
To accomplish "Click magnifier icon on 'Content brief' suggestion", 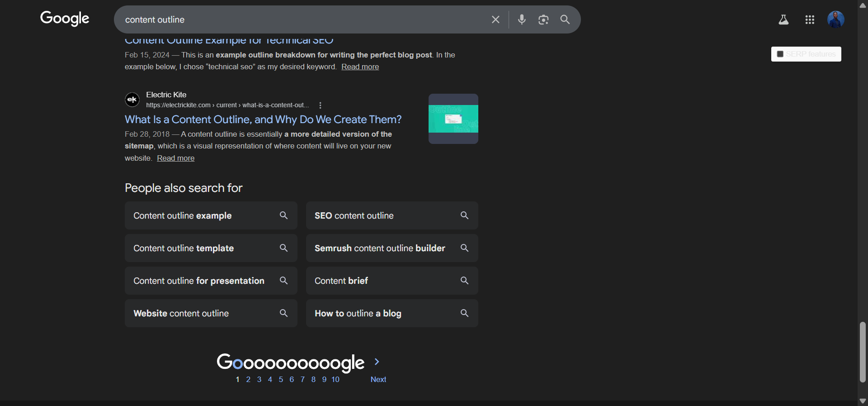I will point(464,281).
